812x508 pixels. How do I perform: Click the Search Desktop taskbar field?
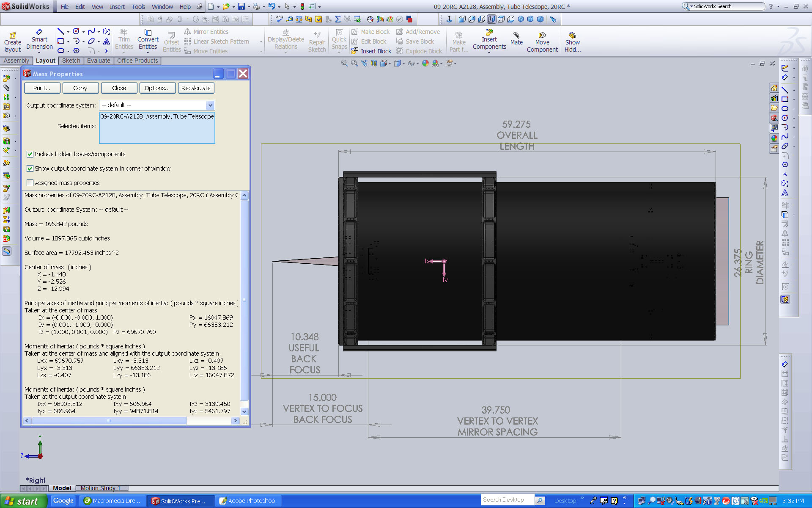[508, 500]
